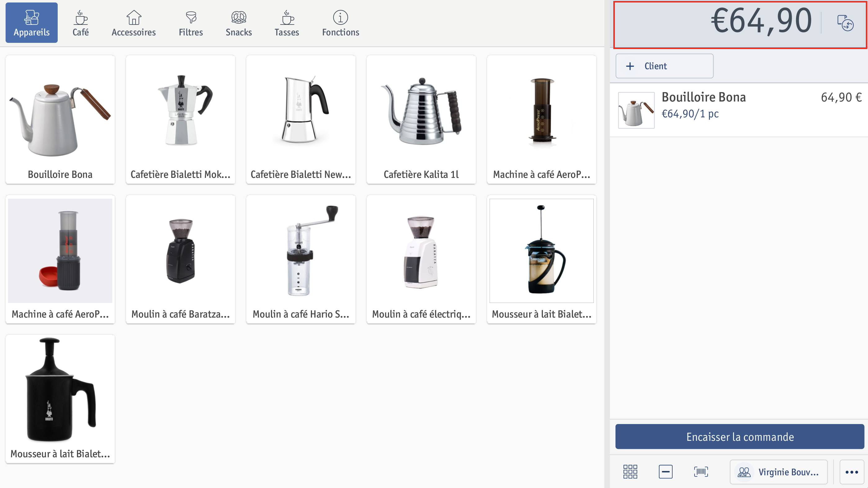Viewport: 868px width, 488px height.
Task: Click the order total €64,90 display
Action: (x=761, y=21)
